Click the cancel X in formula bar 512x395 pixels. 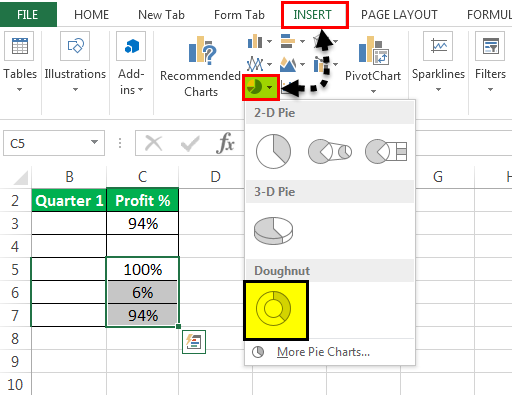pyautogui.click(x=154, y=143)
